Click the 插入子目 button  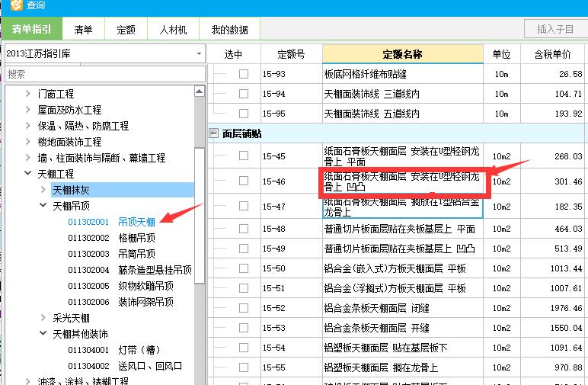coord(555,29)
